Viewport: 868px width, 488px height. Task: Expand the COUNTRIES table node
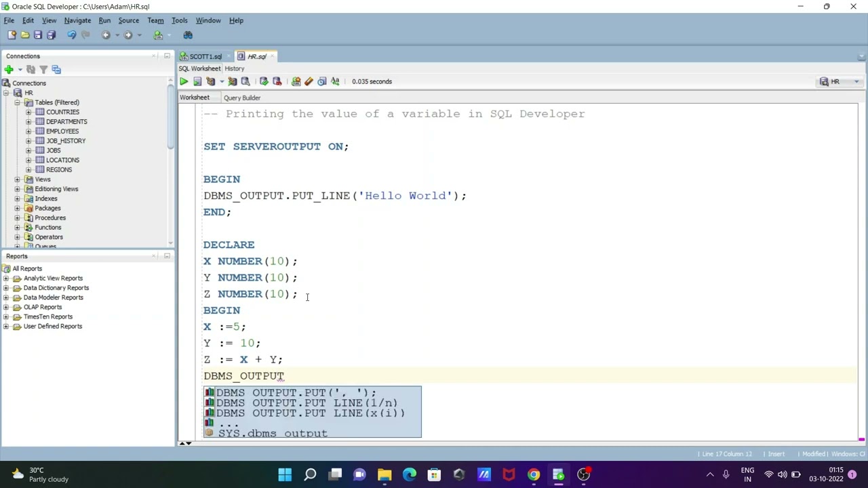tap(28, 112)
